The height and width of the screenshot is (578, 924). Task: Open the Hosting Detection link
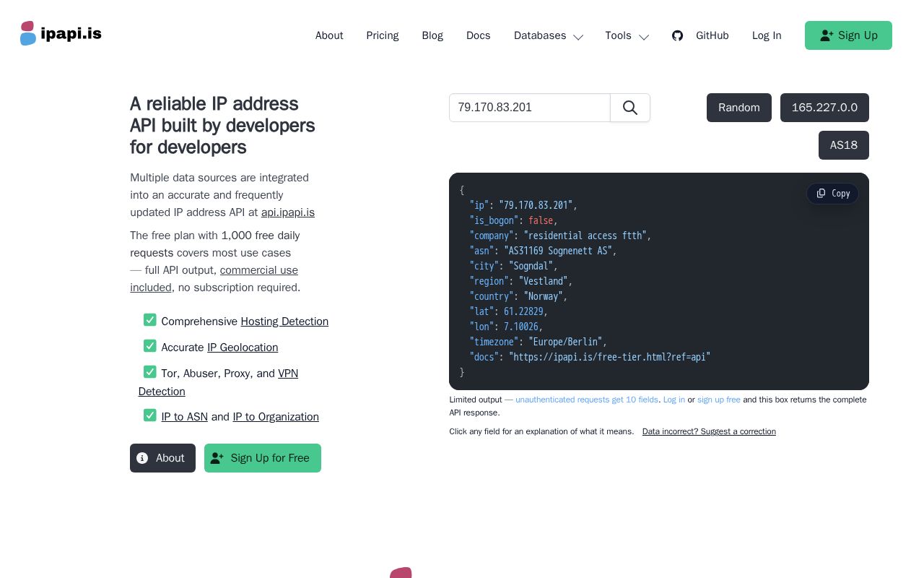[284, 322]
